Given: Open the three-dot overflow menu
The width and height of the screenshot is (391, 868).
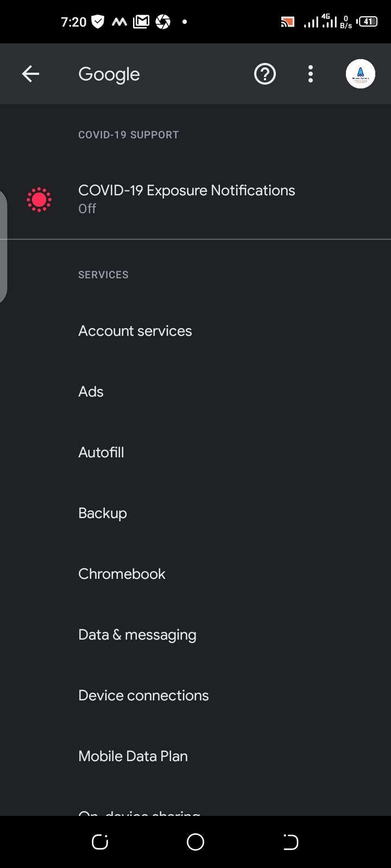Looking at the screenshot, I should pos(311,74).
